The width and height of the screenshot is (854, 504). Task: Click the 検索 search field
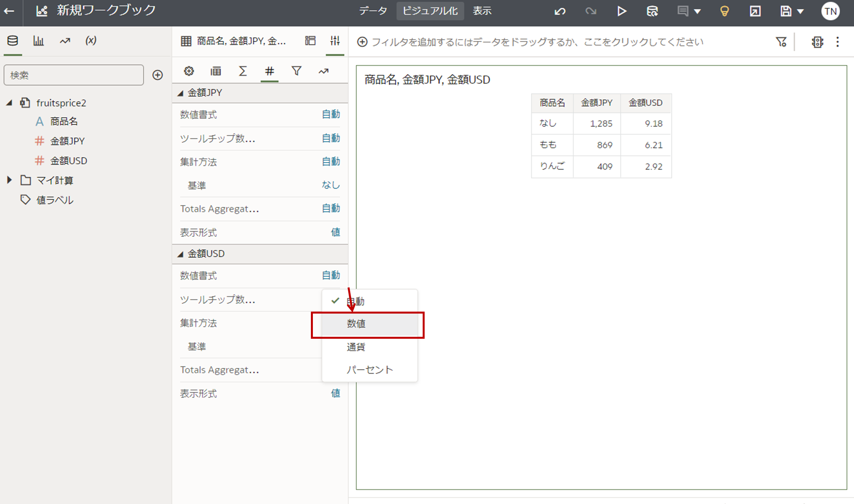(74, 75)
